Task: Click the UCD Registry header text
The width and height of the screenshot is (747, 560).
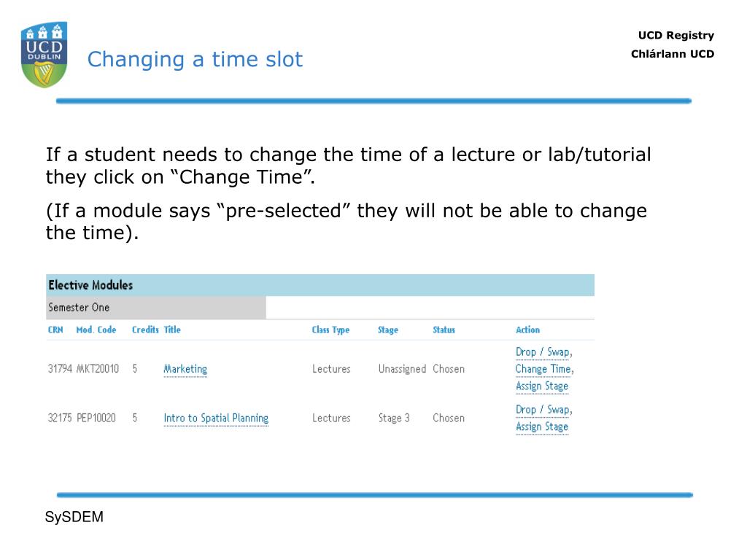Action: (x=676, y=35)
